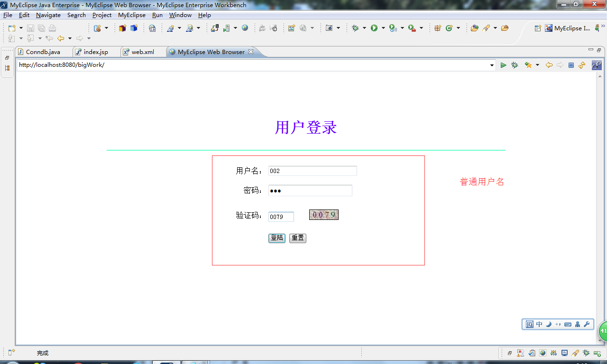Viewport: 607px width, 364px height.
Task: Expand the Run dropdown arrow
Action: pyautogui.click(x=383, y=28)
